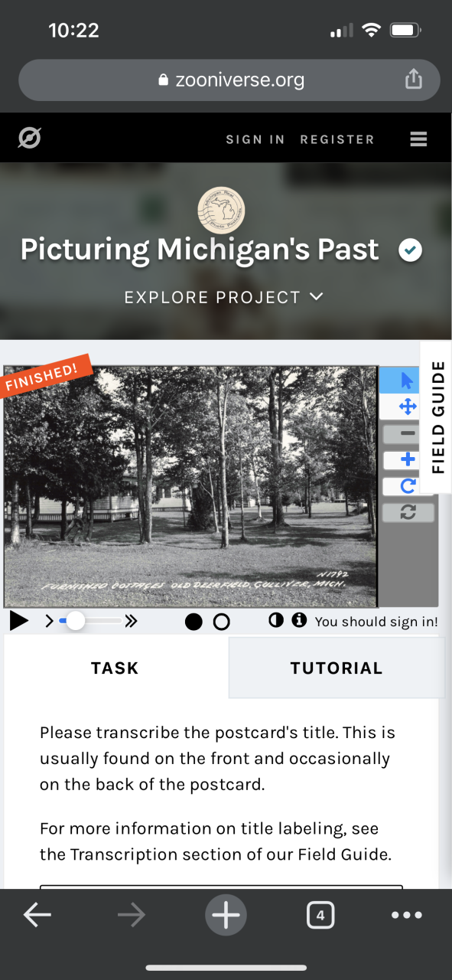The height and width of the screenshot is (980, 452).
Task: Open the subject info icon
Action: (299, 620)
